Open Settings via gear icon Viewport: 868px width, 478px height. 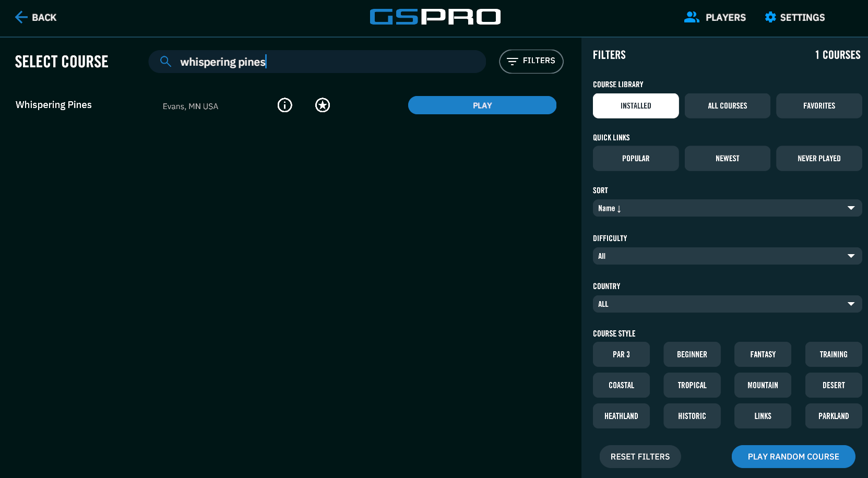[x=770, y=17]
